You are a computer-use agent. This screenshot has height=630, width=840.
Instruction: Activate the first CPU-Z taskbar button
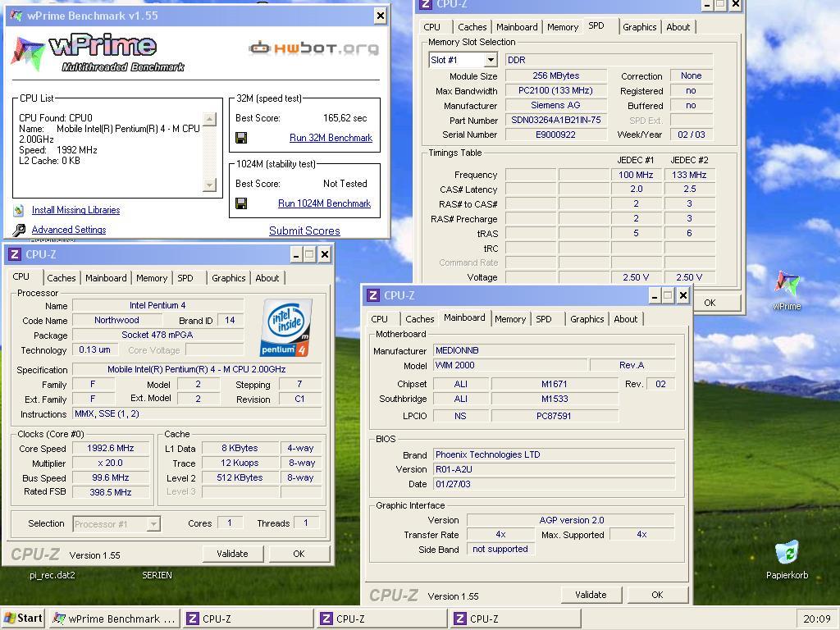tap(248, 619)
